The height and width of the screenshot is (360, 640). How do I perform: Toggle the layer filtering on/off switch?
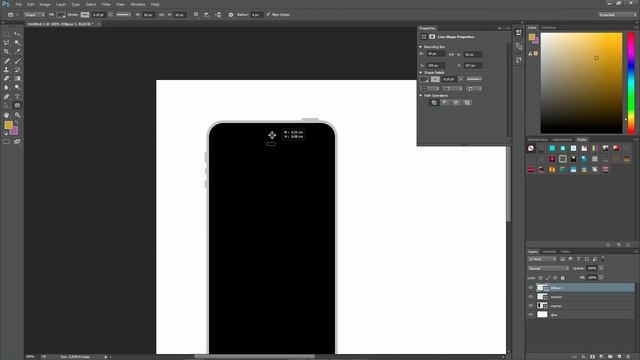click(603, 259)
